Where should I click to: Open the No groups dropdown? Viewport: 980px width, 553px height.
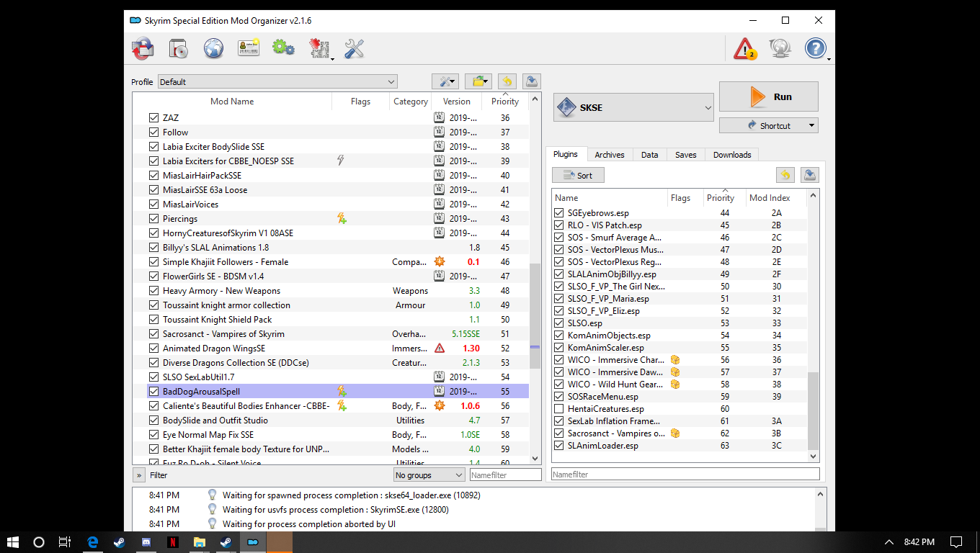click(429, 475)
